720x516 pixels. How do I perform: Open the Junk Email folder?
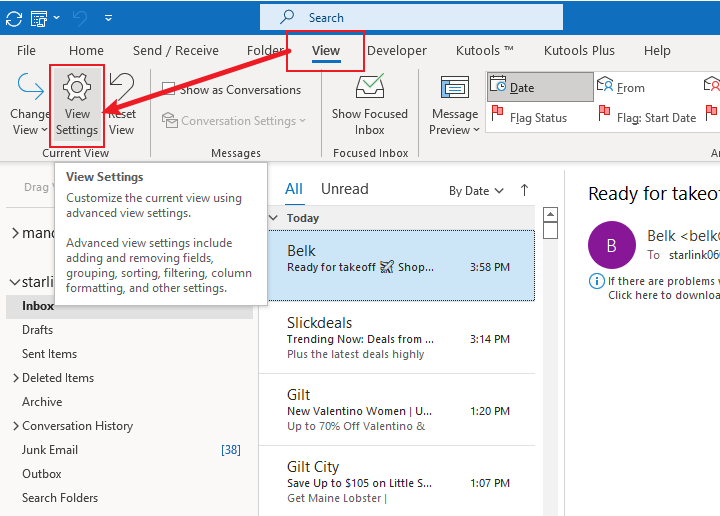50,450
